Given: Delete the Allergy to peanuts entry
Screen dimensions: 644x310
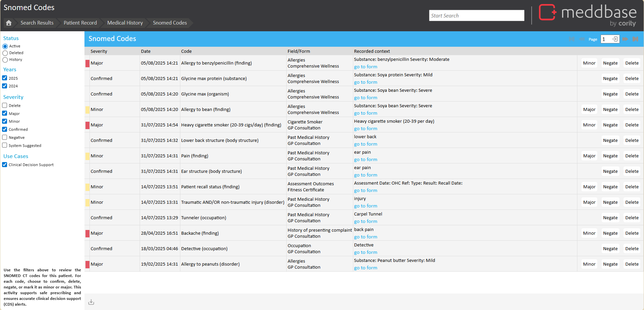Looking at the screenshot, I should point(632,264).
